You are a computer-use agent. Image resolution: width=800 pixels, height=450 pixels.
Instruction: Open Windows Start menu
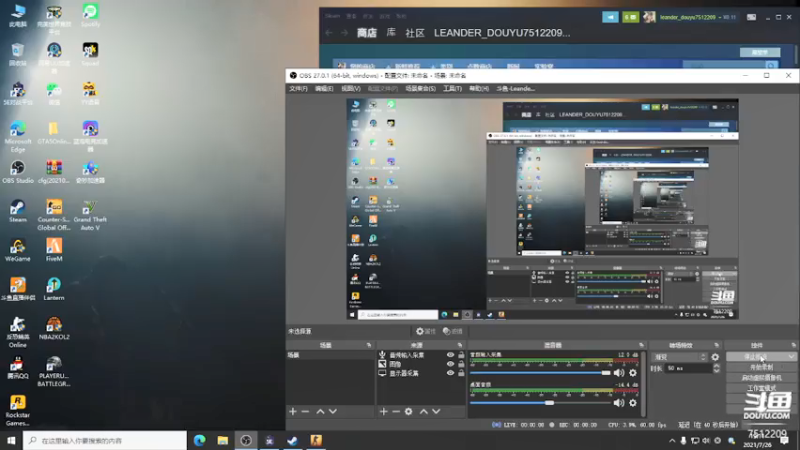(x=11, y=440)
